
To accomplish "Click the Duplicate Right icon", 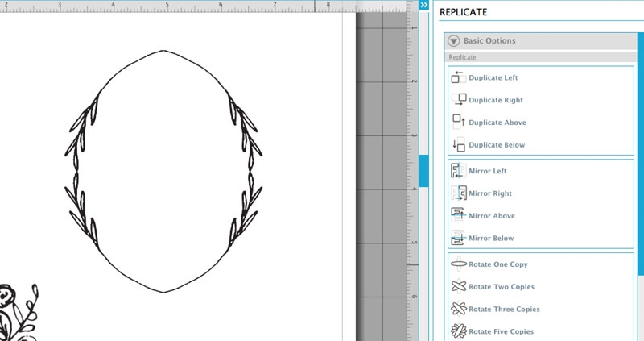I will click(459, 99).
